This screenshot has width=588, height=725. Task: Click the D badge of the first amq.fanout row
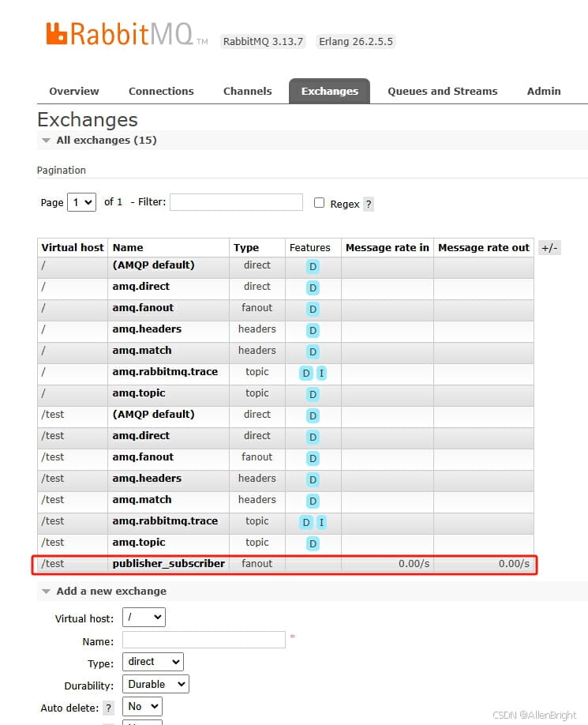click(313, 309)
